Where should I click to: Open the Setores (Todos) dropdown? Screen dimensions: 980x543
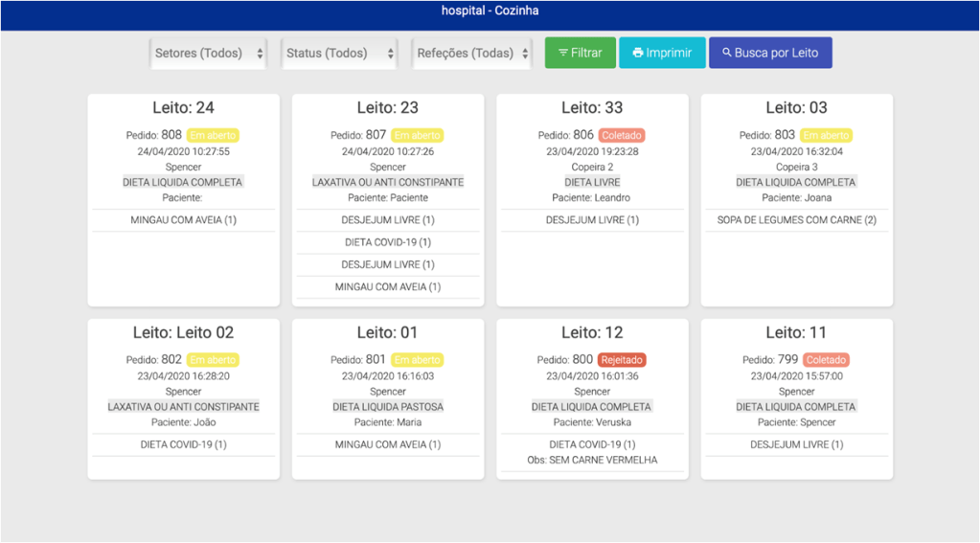point(208,54)
